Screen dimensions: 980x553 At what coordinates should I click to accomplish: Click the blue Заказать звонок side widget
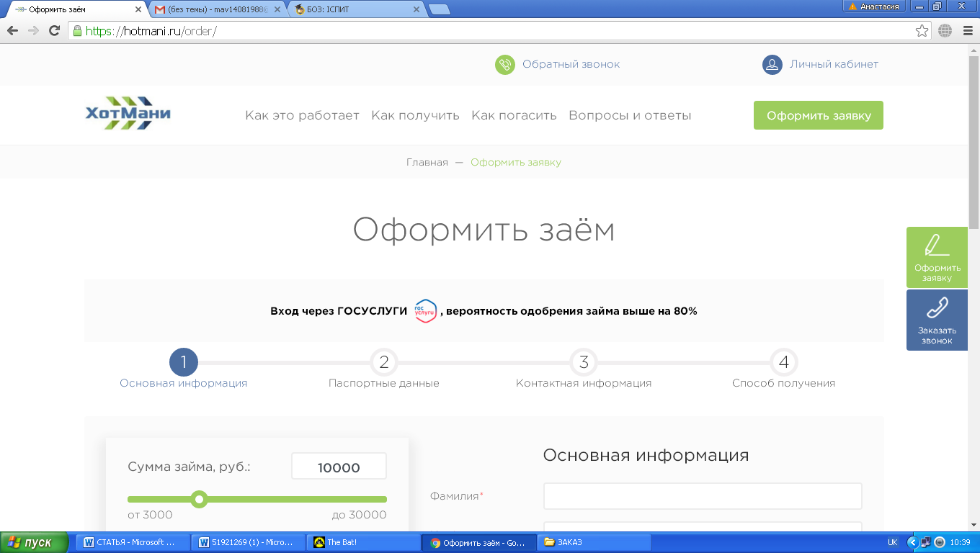click(x=937, y=320)
